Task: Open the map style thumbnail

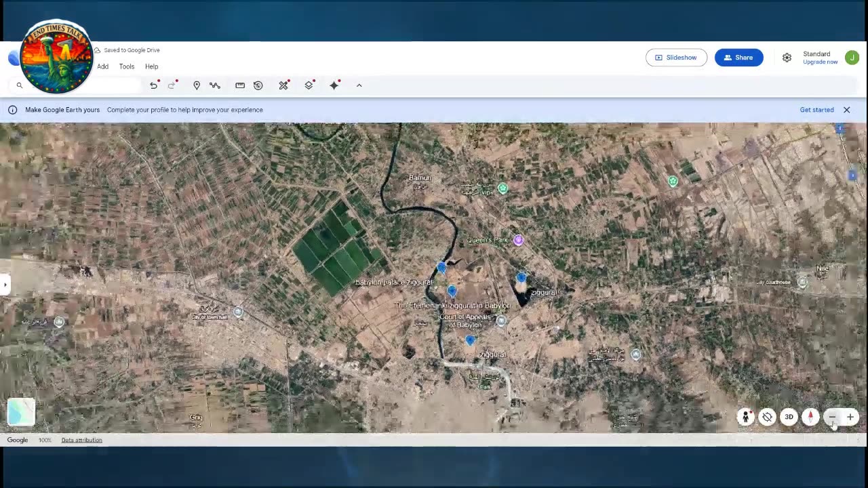Action: pyautogui.click(x=21, y=412)
